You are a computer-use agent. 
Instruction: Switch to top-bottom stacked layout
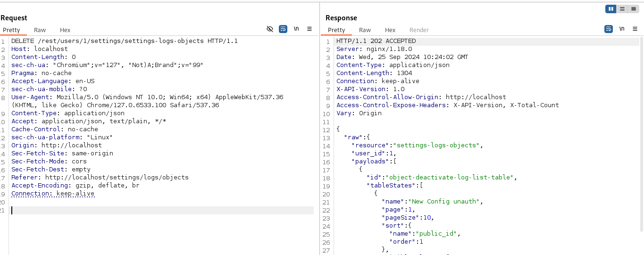[622, 9]
